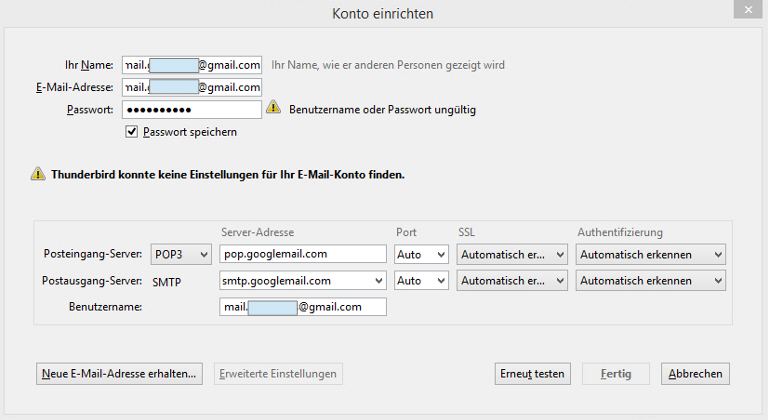
Task: Expand the Posteingang-Server SSL dropdown
Action: pyautogui.click(x=512, y=254)
